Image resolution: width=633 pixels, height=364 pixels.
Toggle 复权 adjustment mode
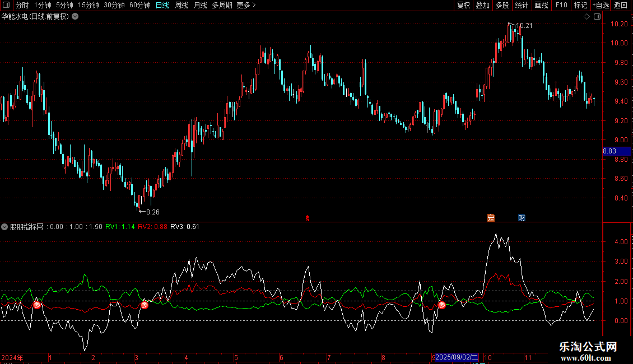coord(463,5)
